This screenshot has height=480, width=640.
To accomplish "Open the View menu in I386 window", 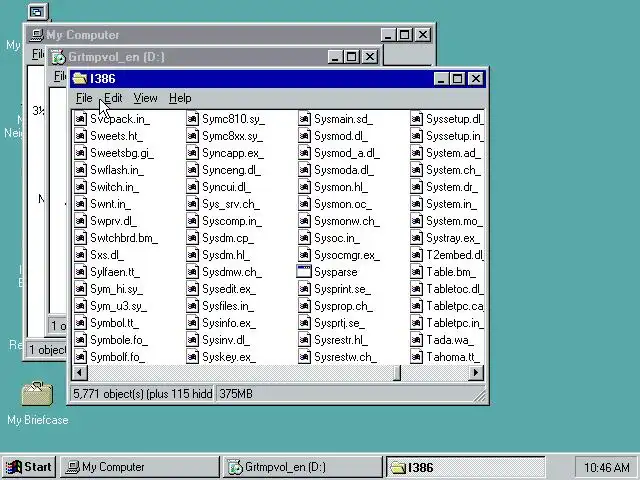I will [x=145, y=98].
